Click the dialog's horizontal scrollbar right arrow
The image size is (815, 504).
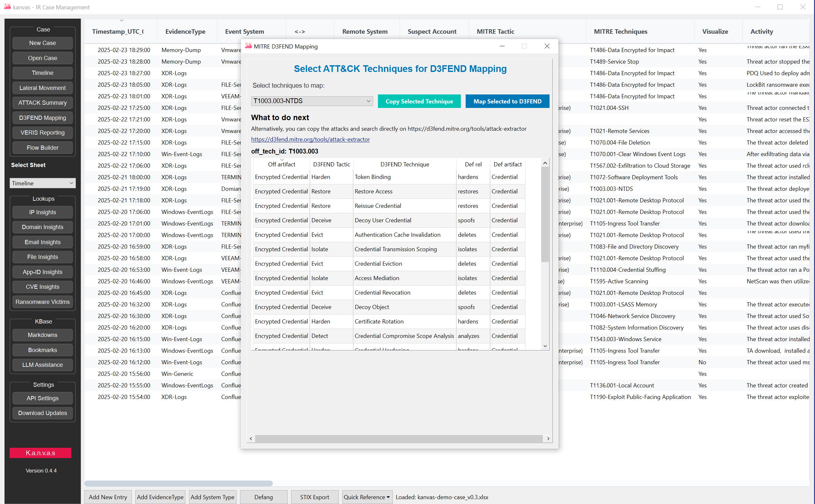pos(548,439)
